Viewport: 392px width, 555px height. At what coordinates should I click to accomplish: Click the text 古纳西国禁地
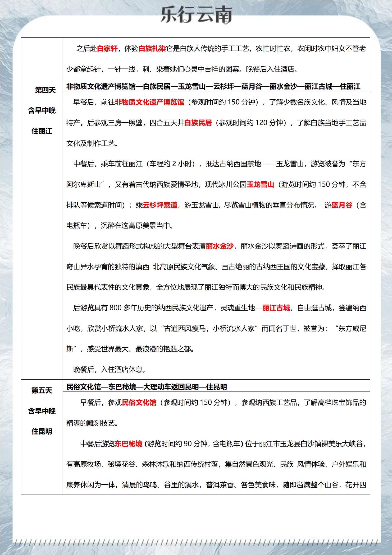click(x=240, y=164)
